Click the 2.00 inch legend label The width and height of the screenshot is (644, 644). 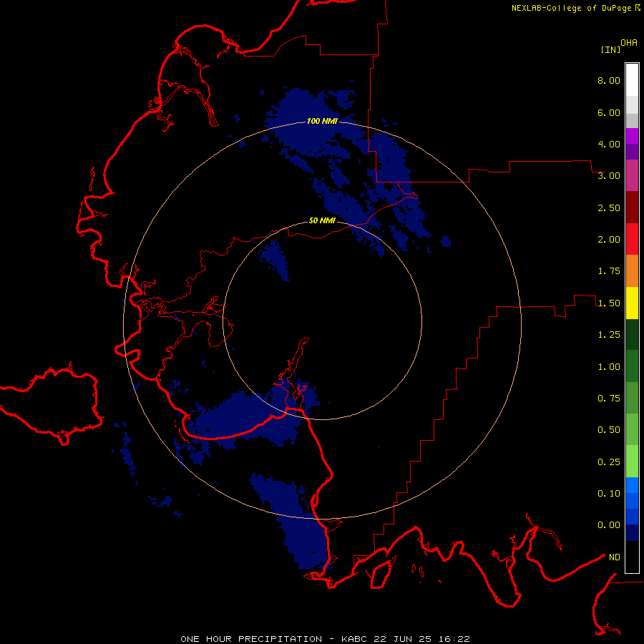click(x=609, y=240)
